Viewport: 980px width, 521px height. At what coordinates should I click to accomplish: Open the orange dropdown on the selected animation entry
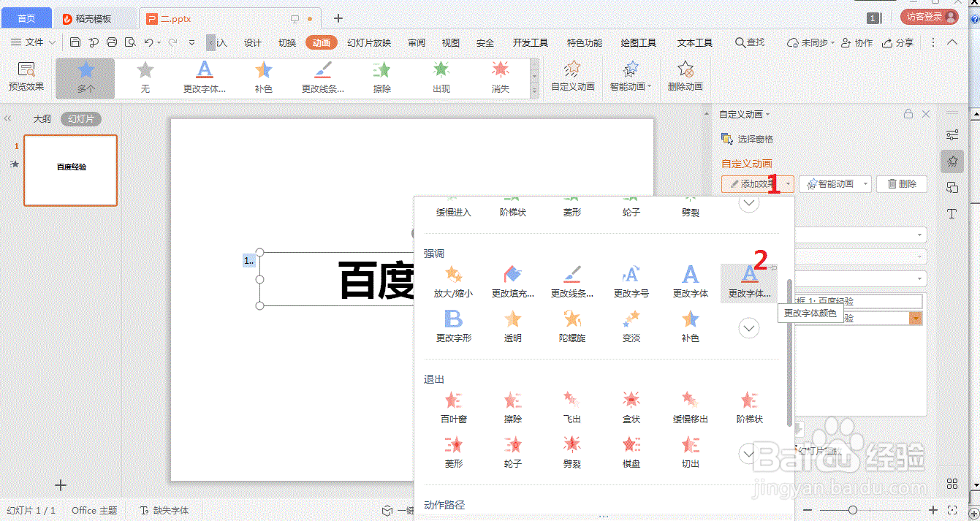[x=916, y=318]
